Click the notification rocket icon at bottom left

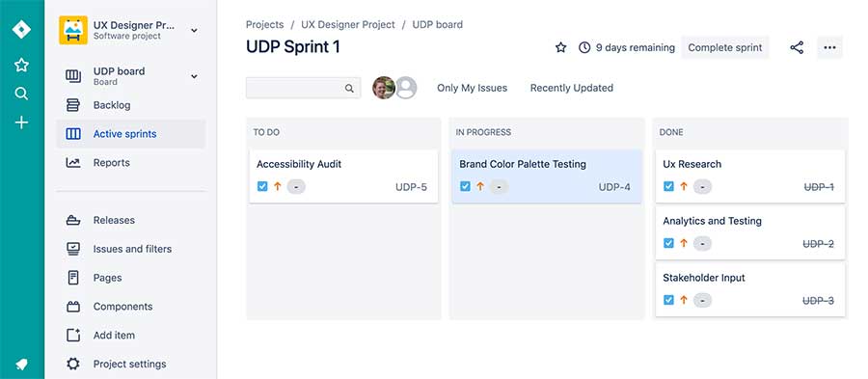pos(21,365)
